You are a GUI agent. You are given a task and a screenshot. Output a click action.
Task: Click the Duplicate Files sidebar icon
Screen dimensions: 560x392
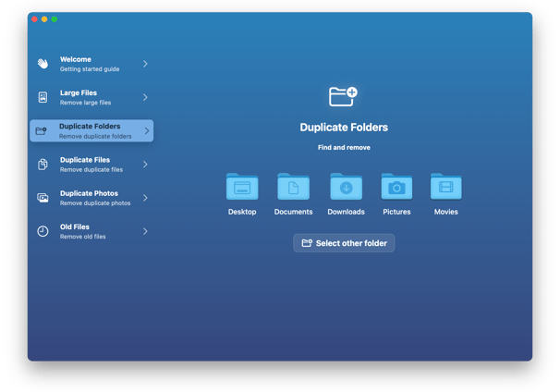pyautogui.click(x=43, y=165)
